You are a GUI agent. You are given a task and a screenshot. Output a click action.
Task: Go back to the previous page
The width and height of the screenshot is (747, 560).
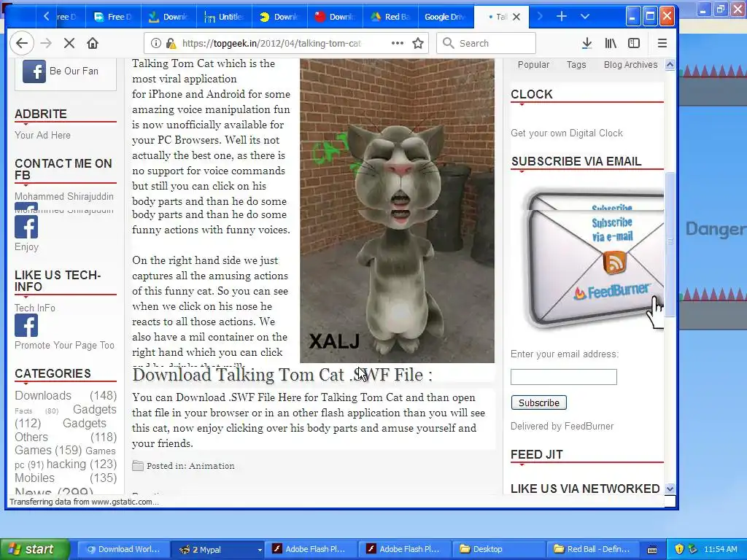[x=22, y=43]
